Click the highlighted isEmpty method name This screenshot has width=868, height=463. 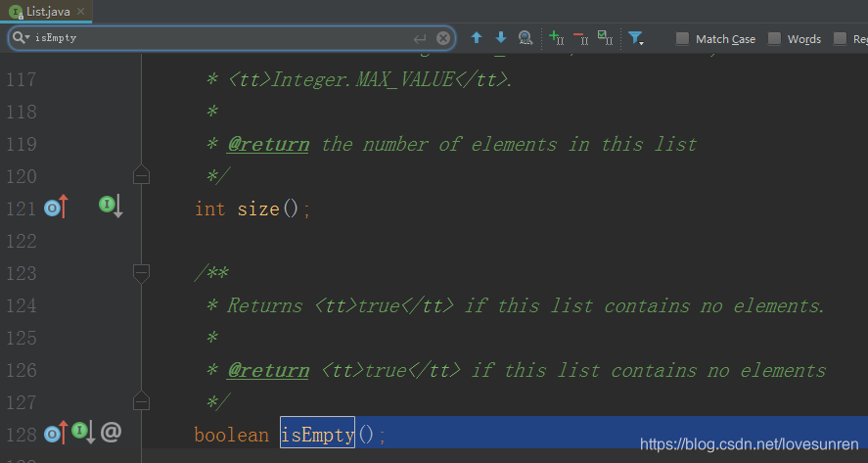317,435
